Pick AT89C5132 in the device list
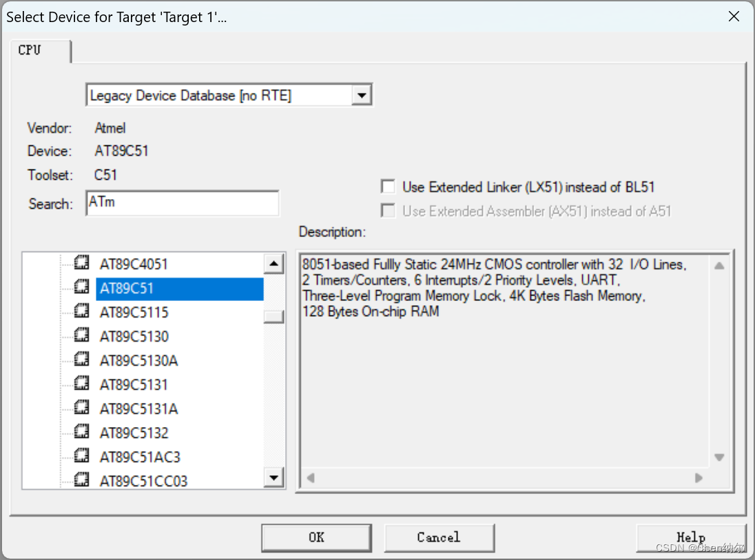This screenshot has height=560, width=755. click(134, 433)
